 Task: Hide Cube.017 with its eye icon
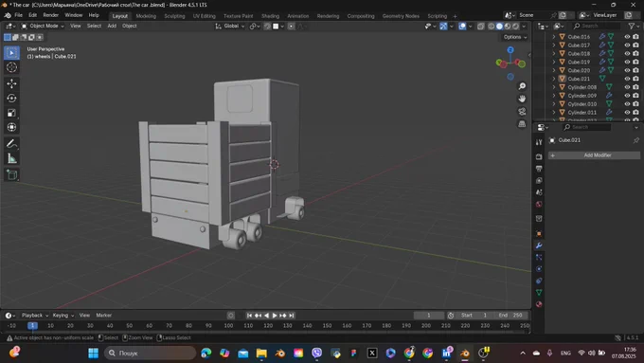click(x=627, y=45)
